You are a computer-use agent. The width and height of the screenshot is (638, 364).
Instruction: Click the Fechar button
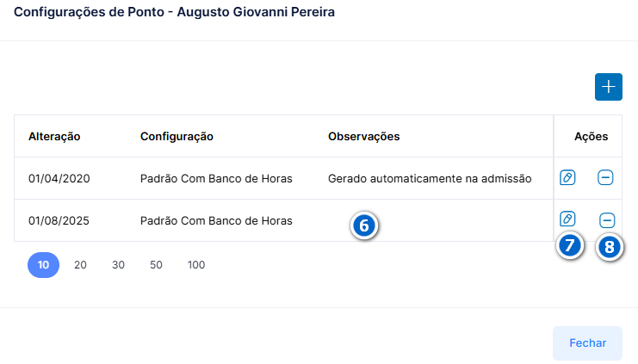coord(587,342)
